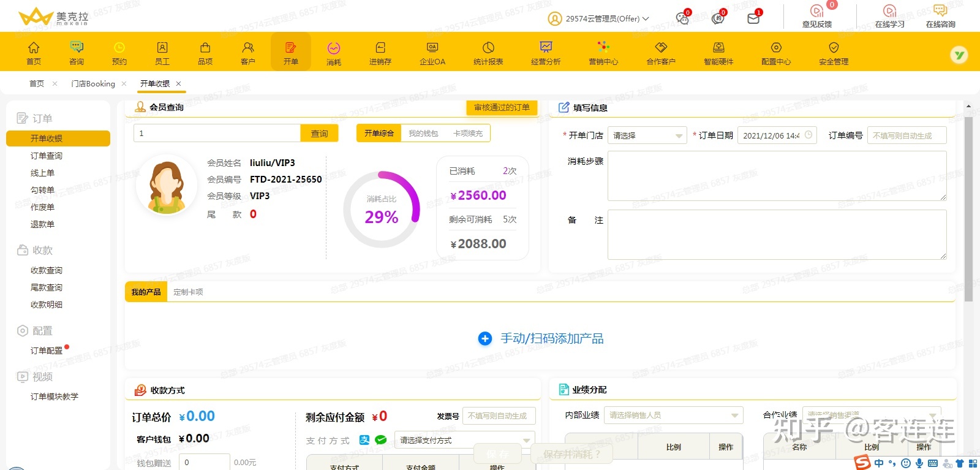The height and width of the screenshot is (470, 980).
Task: Open 作废单 in the sidebar
Action: (42, 207)
